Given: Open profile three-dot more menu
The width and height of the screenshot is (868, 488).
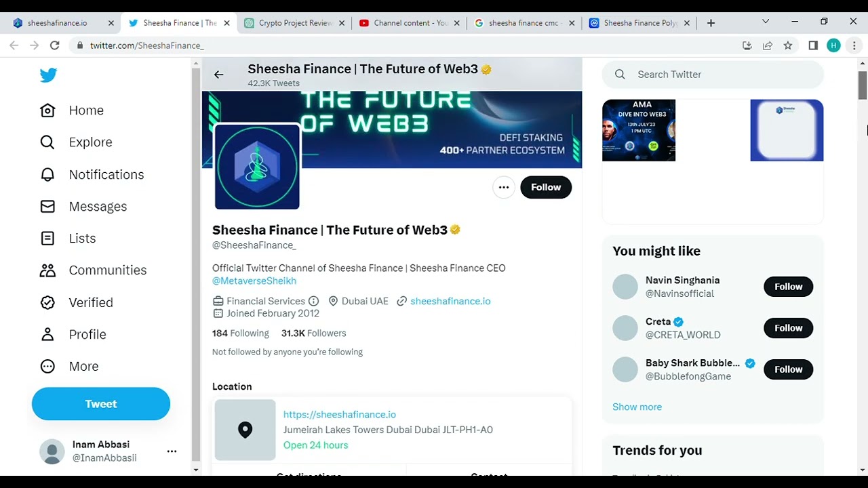Looking at the screenshot, I should 504,187.
